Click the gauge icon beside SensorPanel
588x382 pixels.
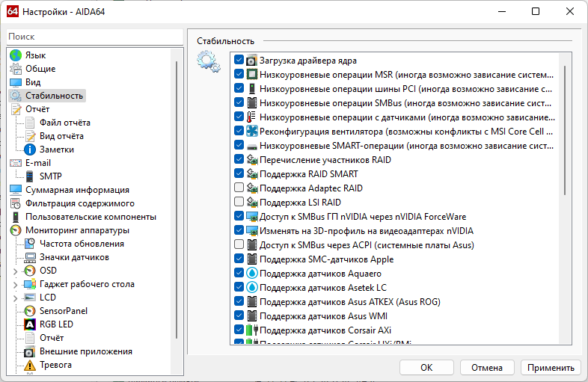pyautogui.click(x=30, y=311)
